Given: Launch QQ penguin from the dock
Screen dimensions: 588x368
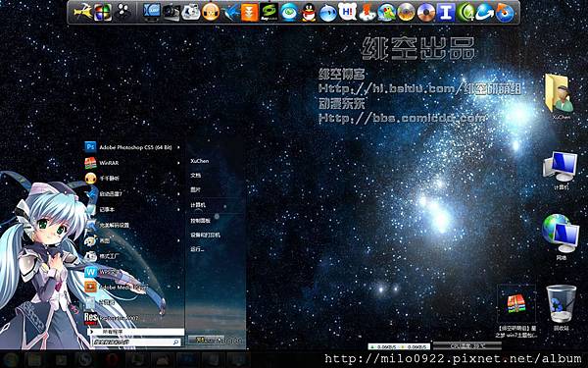Looking at the screenshot, I should (309, 12).
